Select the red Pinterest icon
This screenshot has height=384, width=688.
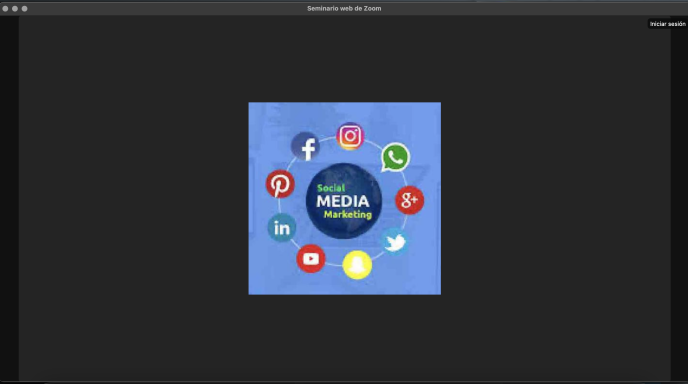280,184
